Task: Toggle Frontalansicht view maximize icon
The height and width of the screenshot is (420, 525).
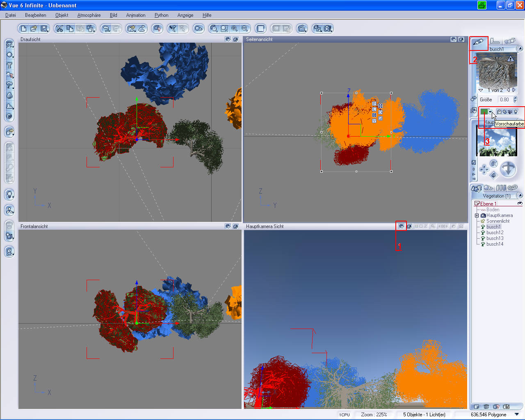Action: (236, 226)
